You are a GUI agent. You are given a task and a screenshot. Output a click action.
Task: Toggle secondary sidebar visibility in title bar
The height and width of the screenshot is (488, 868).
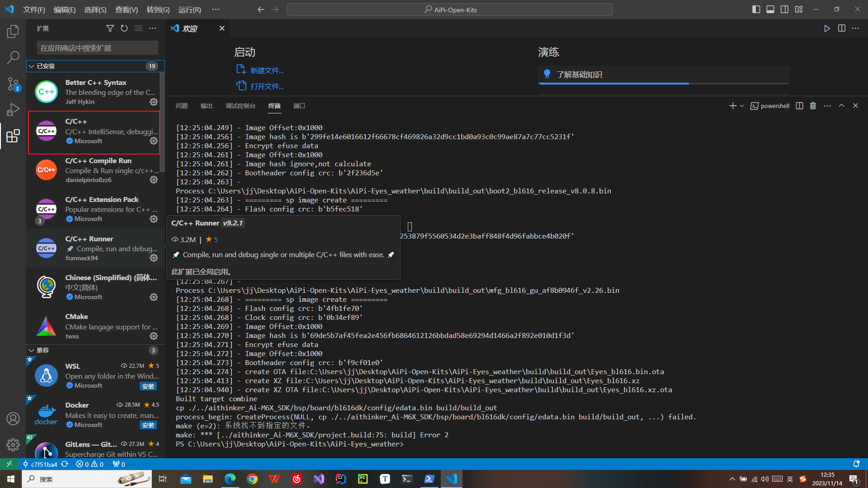coord(784,9)
